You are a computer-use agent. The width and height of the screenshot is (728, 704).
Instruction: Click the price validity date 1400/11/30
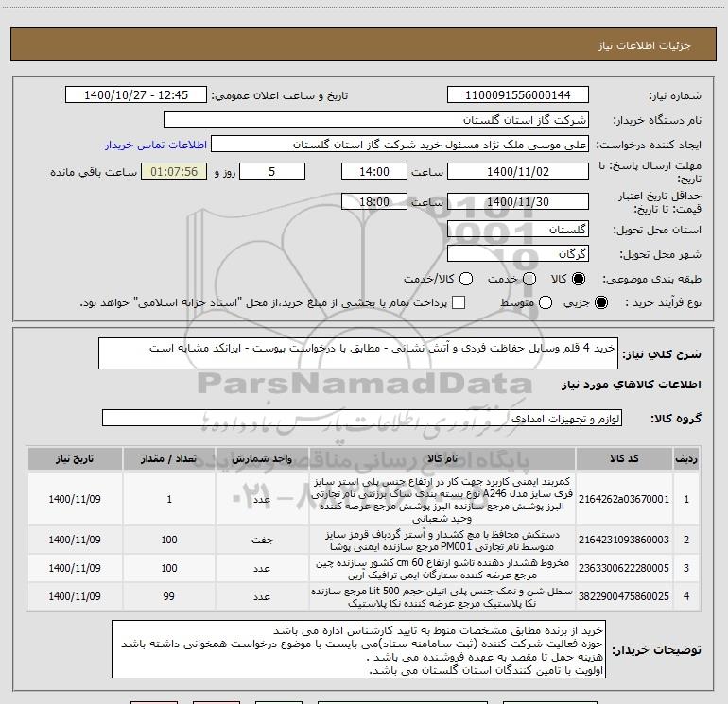point(518,201)
